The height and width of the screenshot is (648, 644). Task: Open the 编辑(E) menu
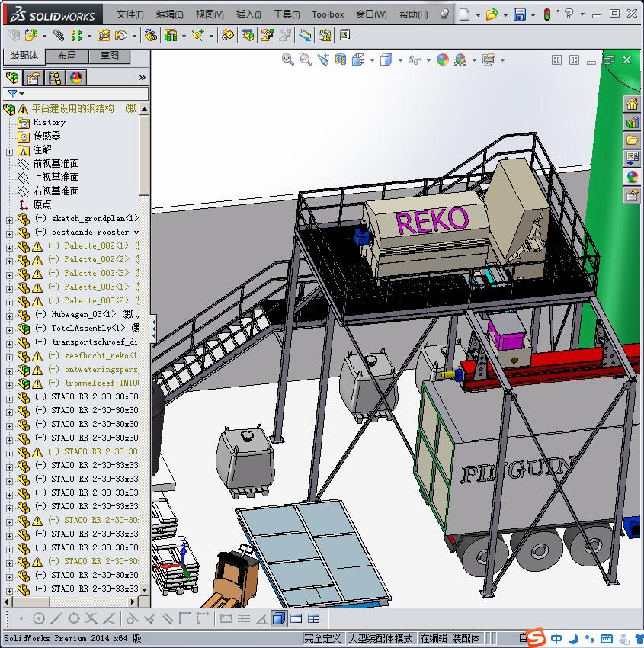[169, 14]
